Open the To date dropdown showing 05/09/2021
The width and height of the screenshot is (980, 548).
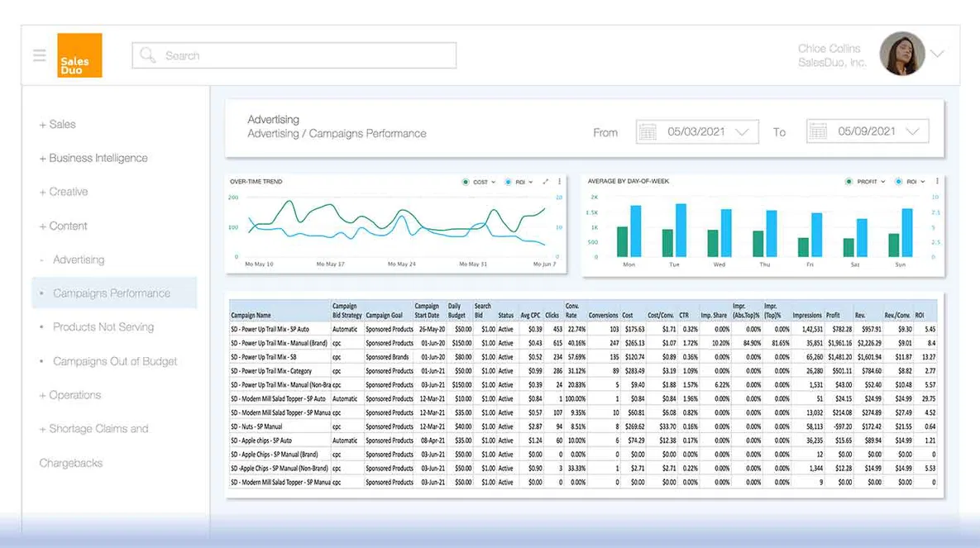(868, 131)
